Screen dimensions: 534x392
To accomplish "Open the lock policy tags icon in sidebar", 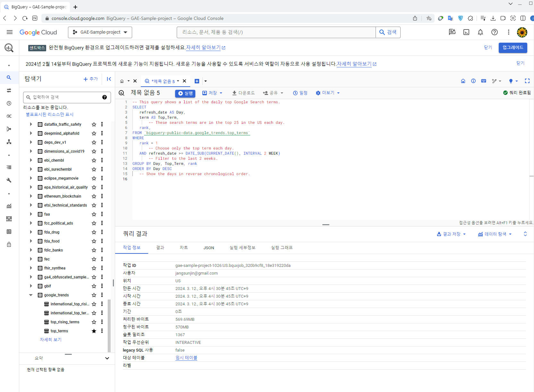I will click(9, 244).
